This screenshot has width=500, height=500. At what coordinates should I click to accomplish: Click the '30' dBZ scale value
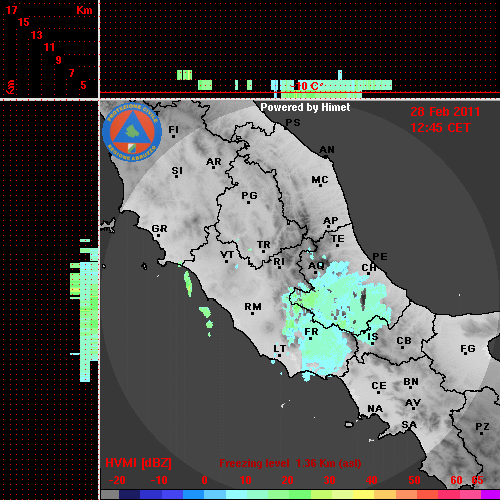coord(330,480)
